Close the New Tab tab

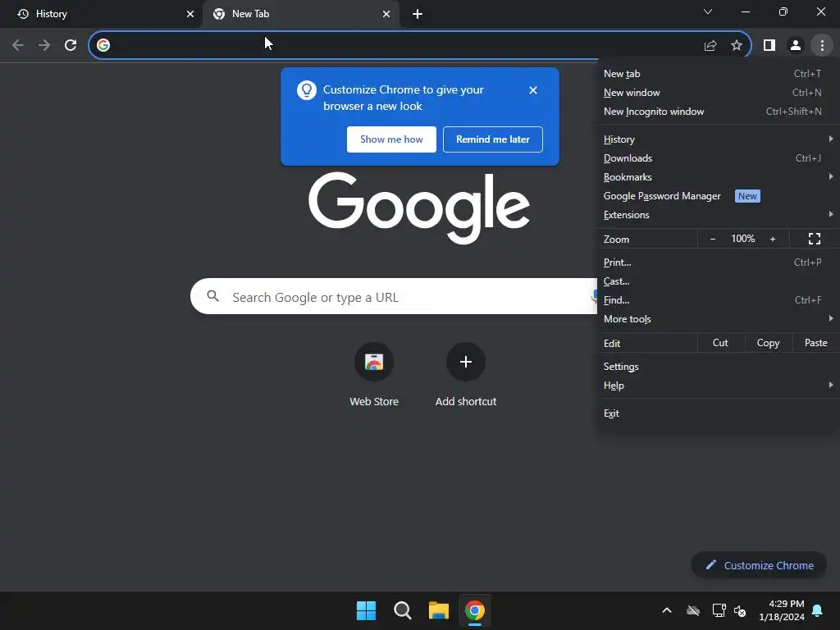click(386, 14)
